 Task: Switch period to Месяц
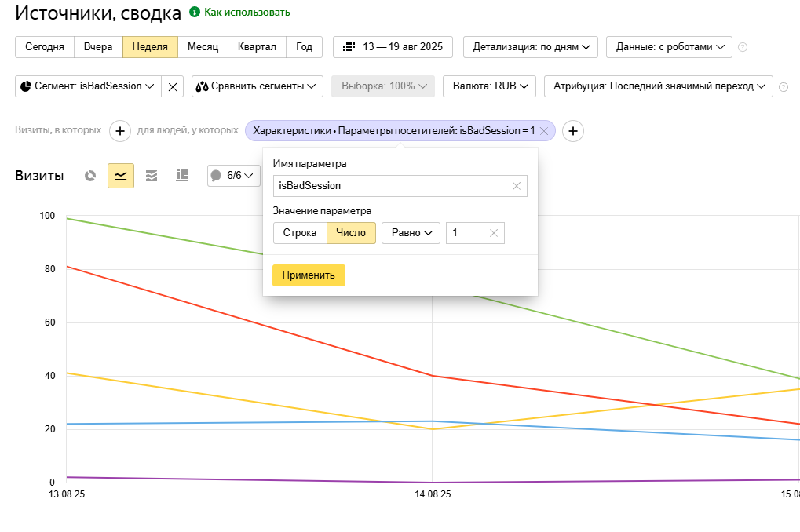click(x=203, y=47)
